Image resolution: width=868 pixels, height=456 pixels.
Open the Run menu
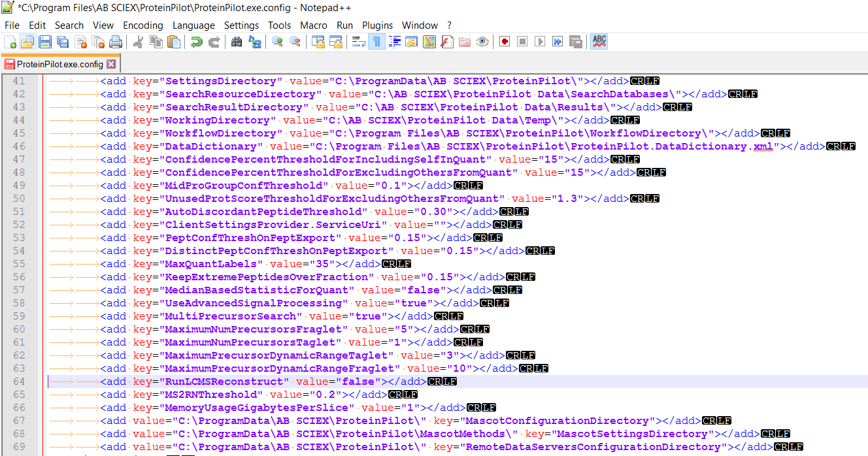pyautogui.click(x=345, y=25)
